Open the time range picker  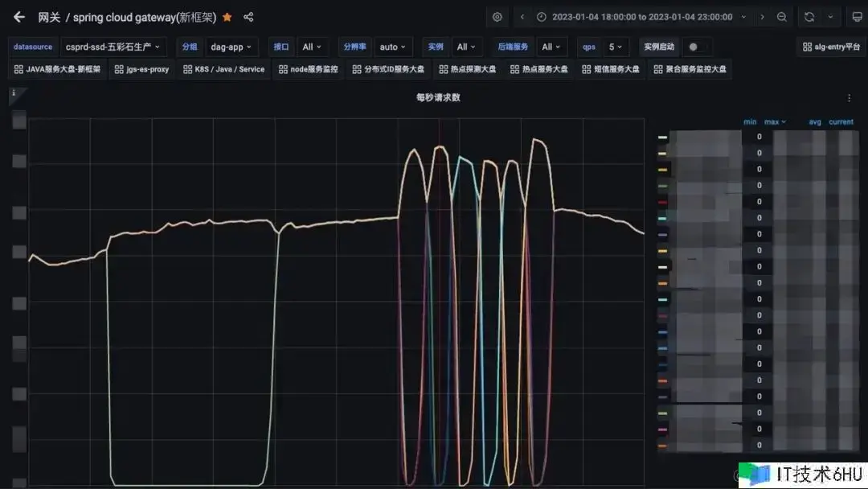point(641,17)
